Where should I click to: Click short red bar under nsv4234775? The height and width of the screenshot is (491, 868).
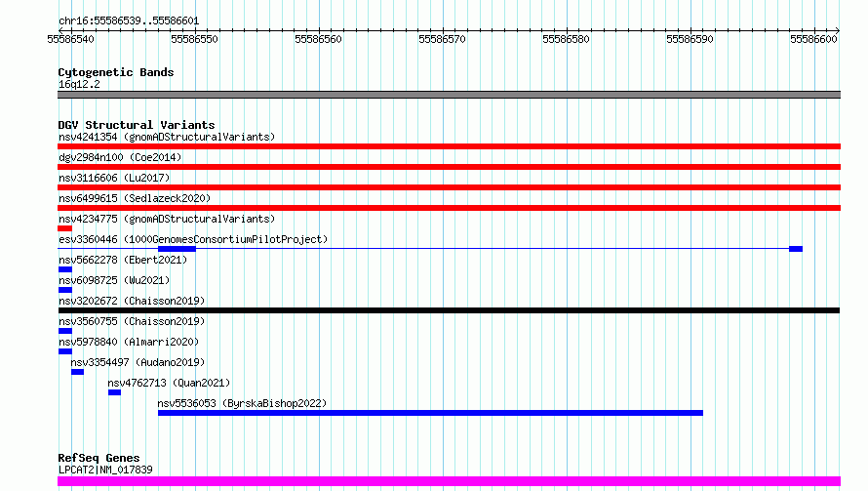pos(64,228)
